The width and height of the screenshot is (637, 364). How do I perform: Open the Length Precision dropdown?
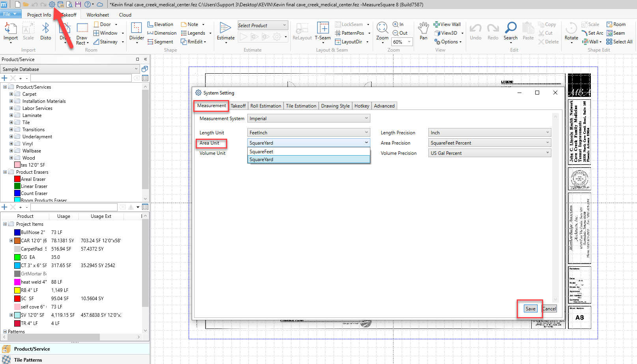pos(489,133)
